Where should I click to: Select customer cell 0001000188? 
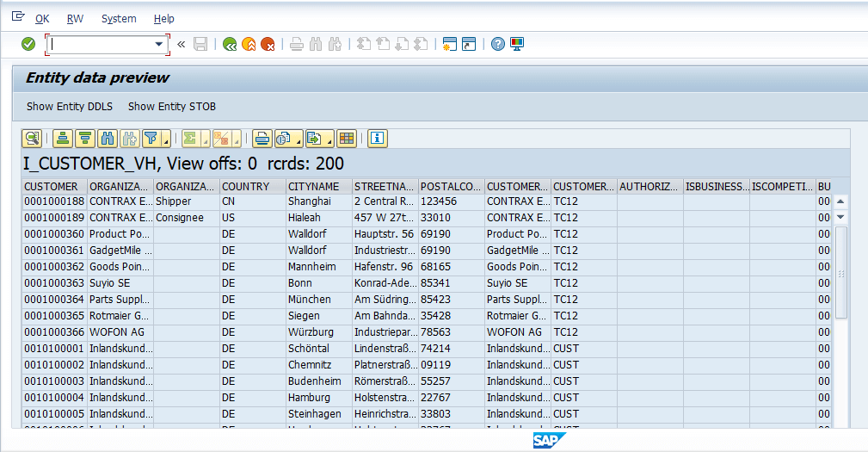pos(54,201)
